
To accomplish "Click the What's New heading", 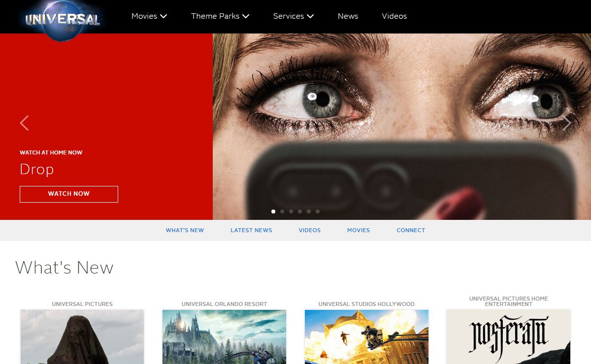I will click(65, 268).
